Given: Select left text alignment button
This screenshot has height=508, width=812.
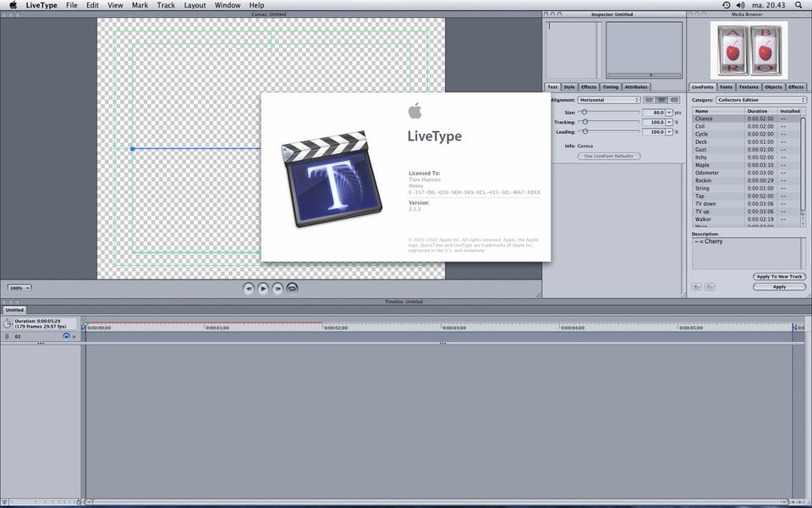Looking at the screenshot, I should pos(650,100).
